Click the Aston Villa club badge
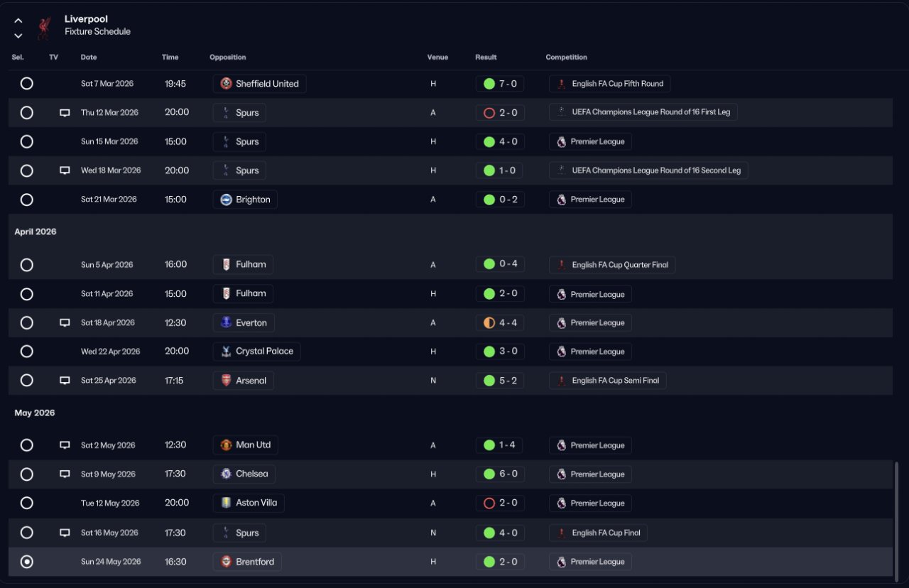This screenshot has height=588, width=909. click(227, 503)
